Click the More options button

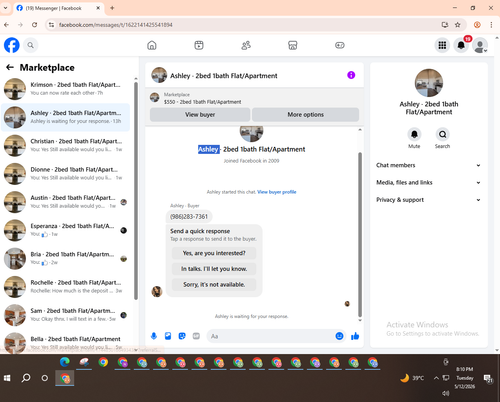click(x=306, y=115)
